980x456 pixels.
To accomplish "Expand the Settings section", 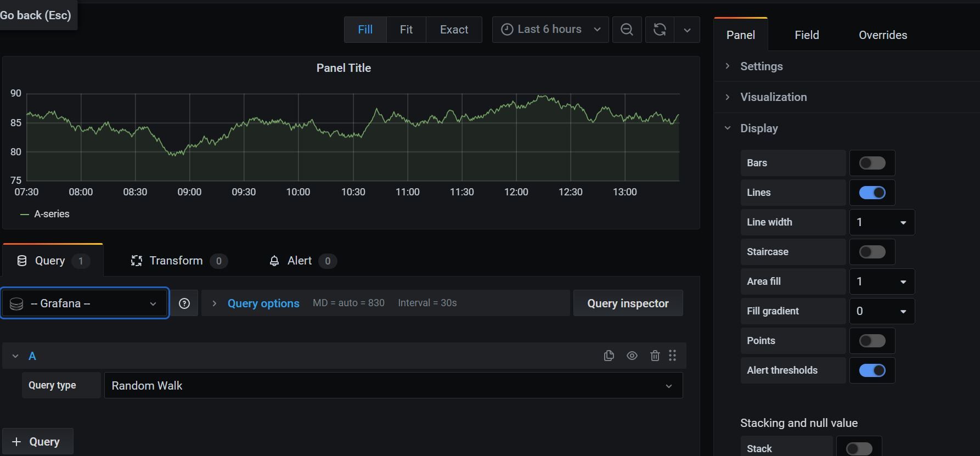I will coord(761,66).
